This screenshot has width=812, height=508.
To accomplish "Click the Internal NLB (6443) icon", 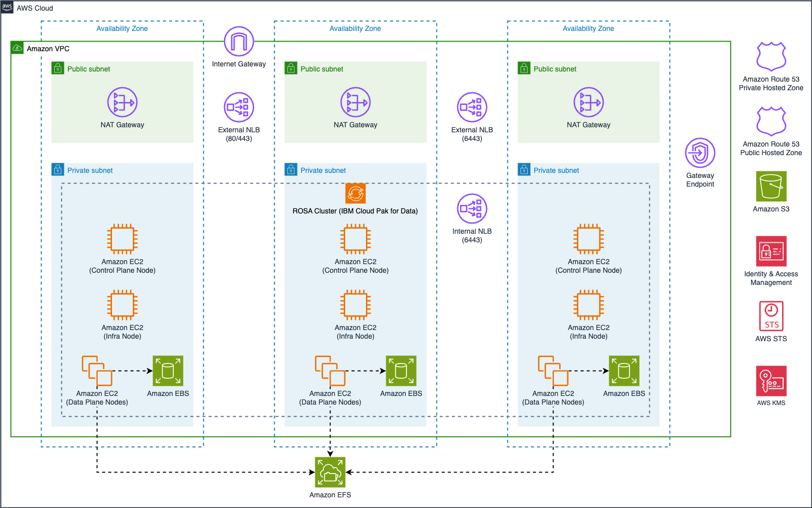I will [471, 208].
